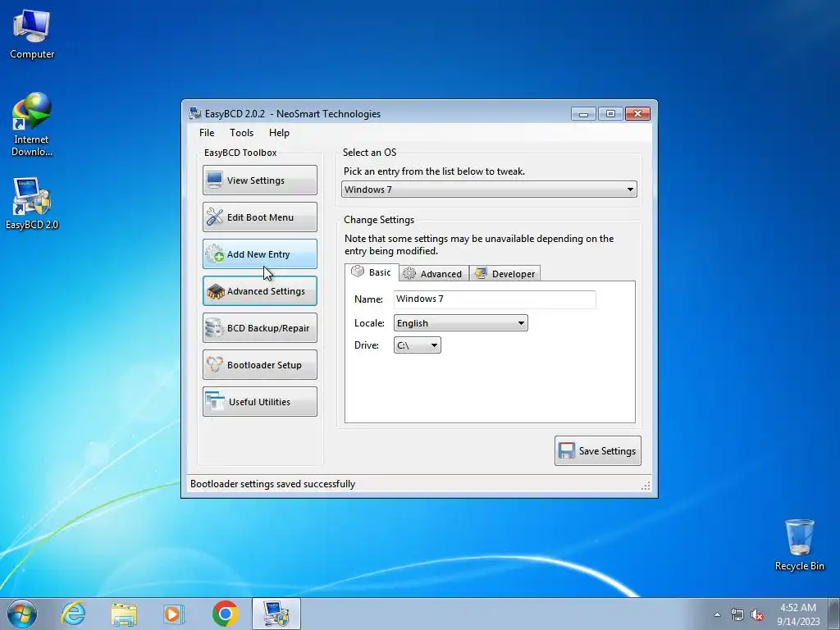The image size is (840, 630).
Task: Open Windows Media Player from taskbar
Action: click(x=174, y=614)
